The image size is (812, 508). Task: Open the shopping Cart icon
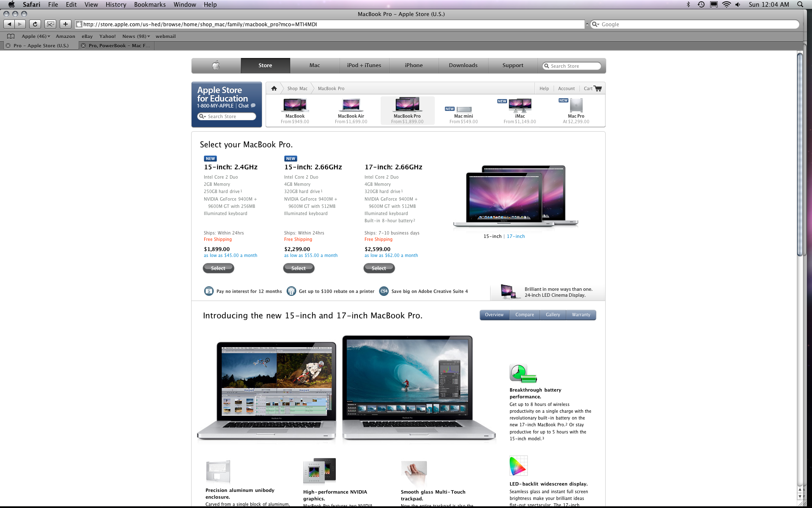tap(597, 88)
